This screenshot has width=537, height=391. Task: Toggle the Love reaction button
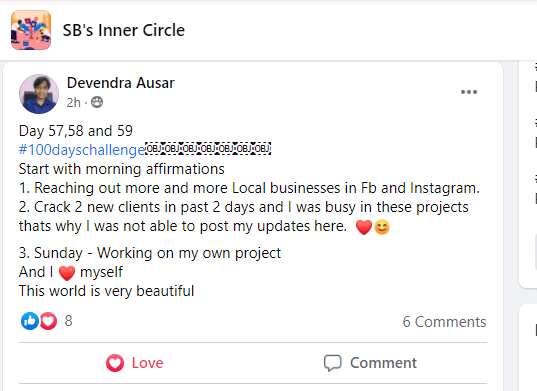135,363
